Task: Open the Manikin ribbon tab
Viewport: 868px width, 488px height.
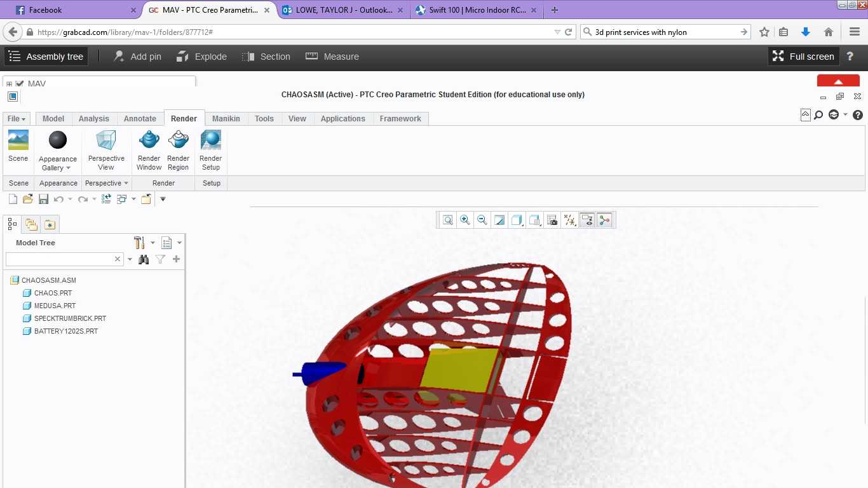Action: pos(226,119)
